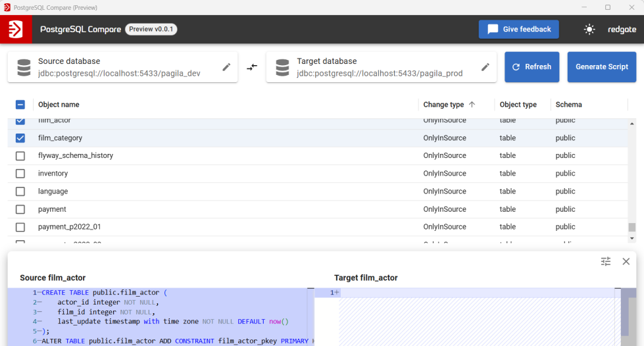Sort by Change type column header
The image size is (644, 346).
443,105
